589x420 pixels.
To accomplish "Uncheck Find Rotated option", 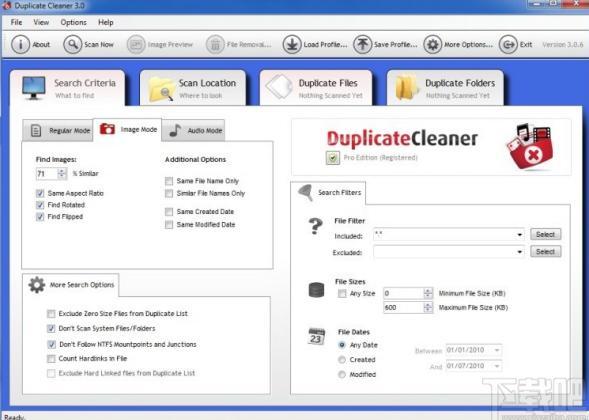I will [40, 205].
